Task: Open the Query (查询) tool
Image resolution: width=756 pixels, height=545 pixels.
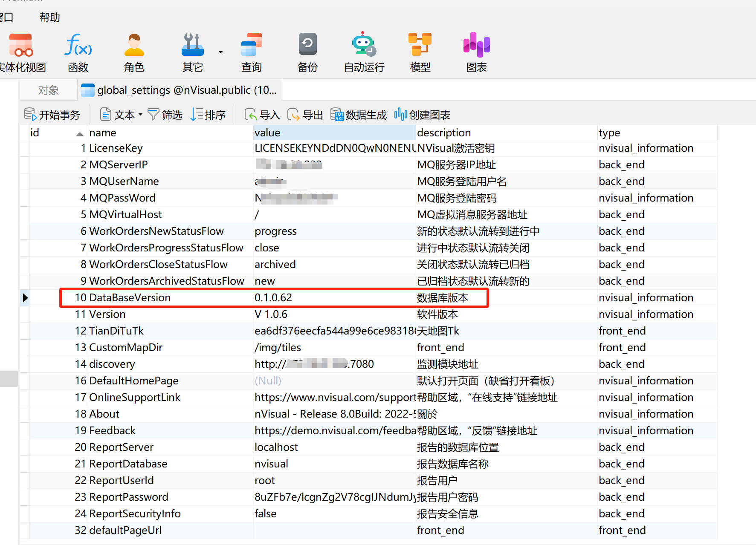Action: click(x=252, y=52)
